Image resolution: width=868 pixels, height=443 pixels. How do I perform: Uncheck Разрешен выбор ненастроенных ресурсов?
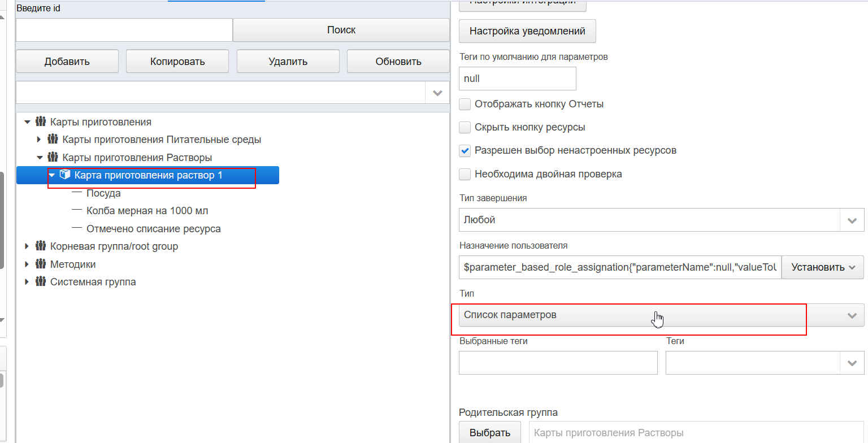pyautogui.click(x=465, y=151)
